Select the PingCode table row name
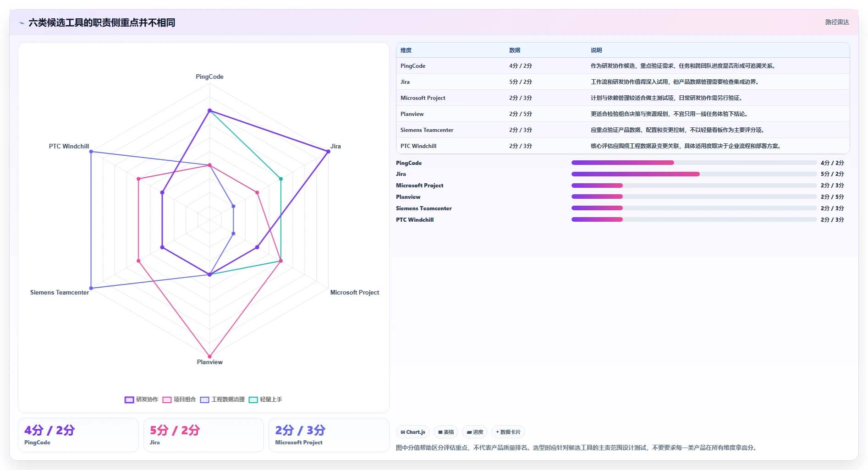Screen dimensions: 868x470 point(413,66)
